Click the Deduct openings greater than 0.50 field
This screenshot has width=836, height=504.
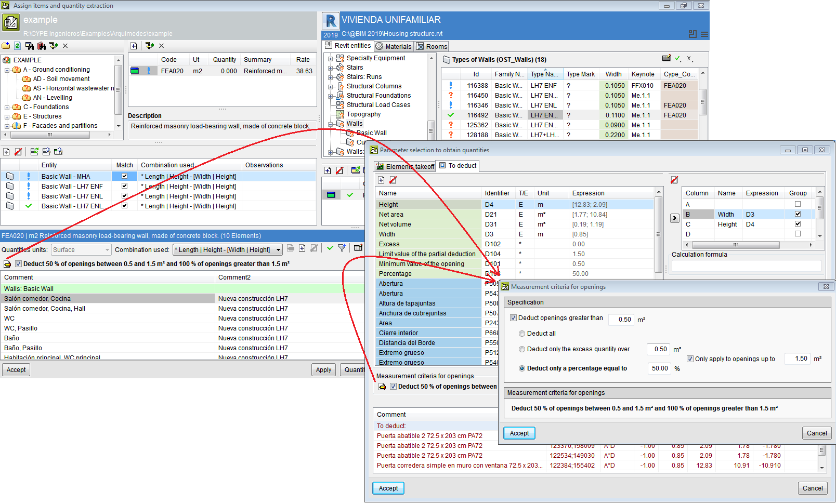coord(621,320)
